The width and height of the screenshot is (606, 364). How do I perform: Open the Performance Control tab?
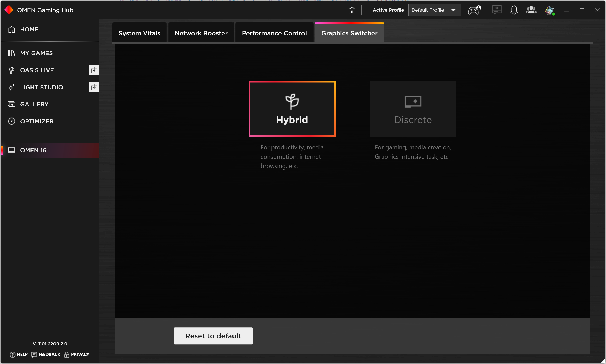click(x=274, y=33)
